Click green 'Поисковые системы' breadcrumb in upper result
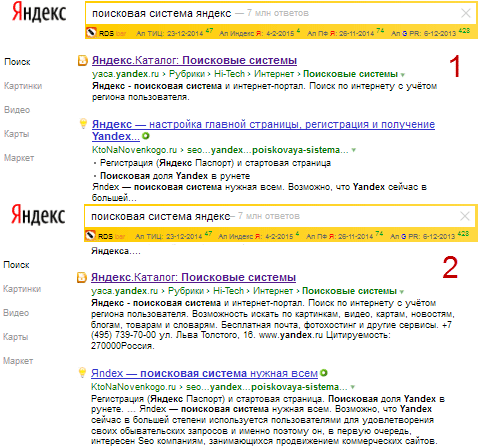 (350, 74)
